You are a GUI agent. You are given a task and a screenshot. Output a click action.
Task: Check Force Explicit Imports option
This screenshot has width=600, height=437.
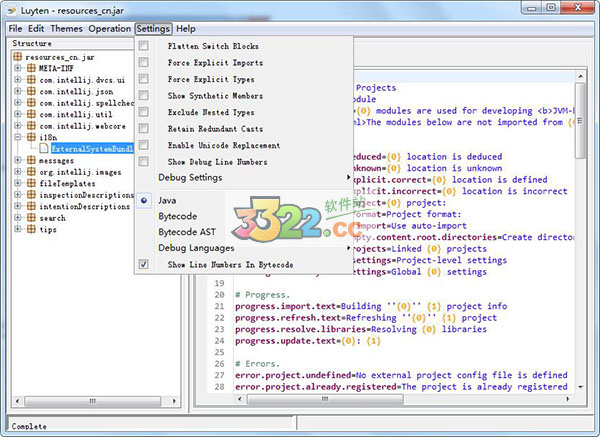[x=144, y=63]
